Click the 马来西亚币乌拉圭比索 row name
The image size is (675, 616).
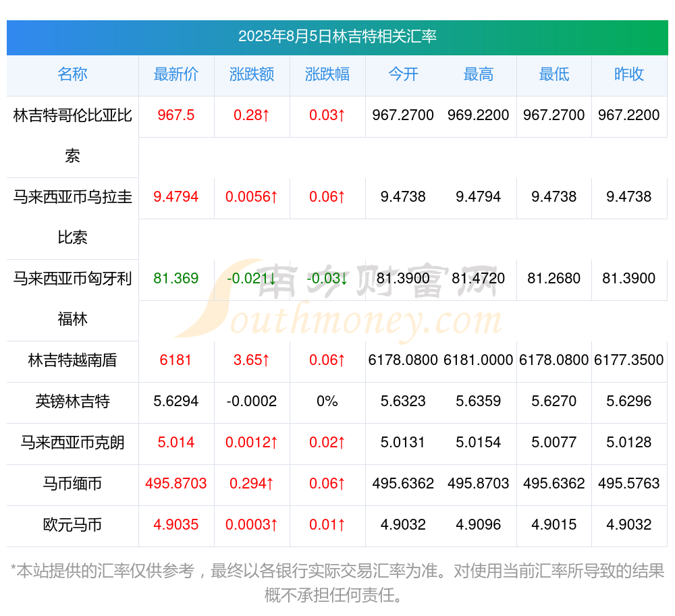72,217
